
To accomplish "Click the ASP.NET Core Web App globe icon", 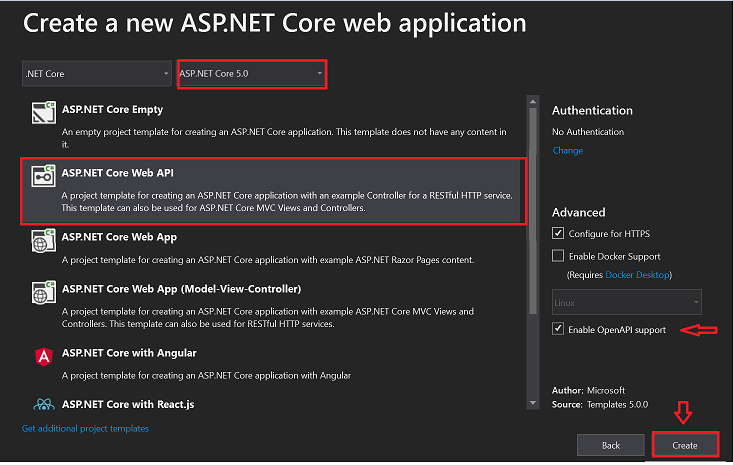I will pos(43,243).
